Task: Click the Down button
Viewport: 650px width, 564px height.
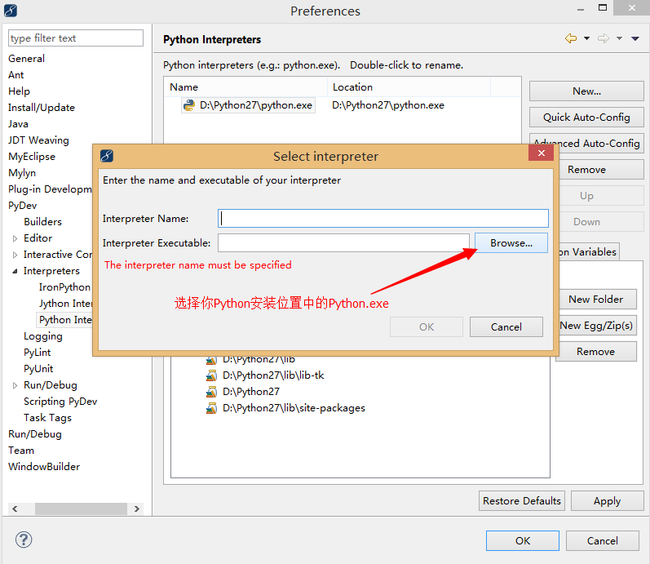Action: 601,222
